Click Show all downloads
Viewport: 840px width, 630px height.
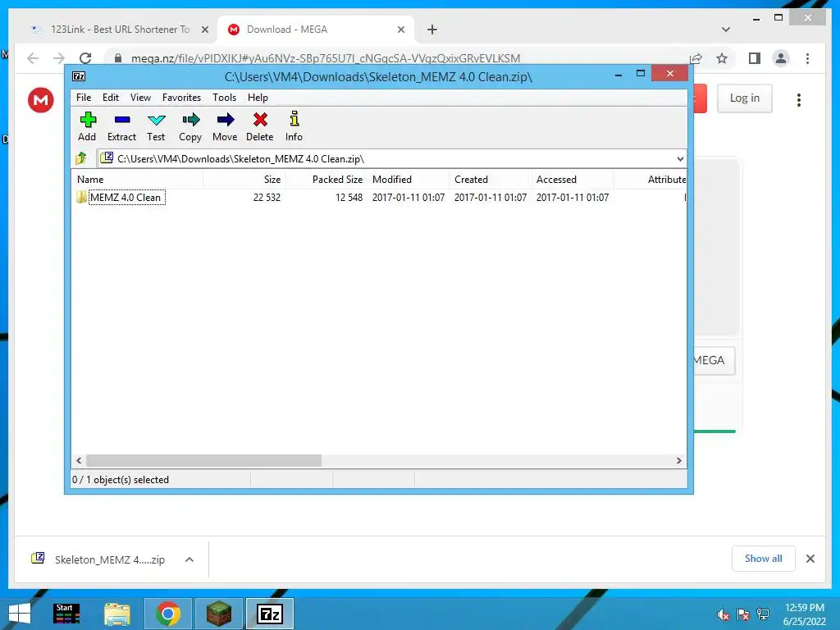point(764,558)
